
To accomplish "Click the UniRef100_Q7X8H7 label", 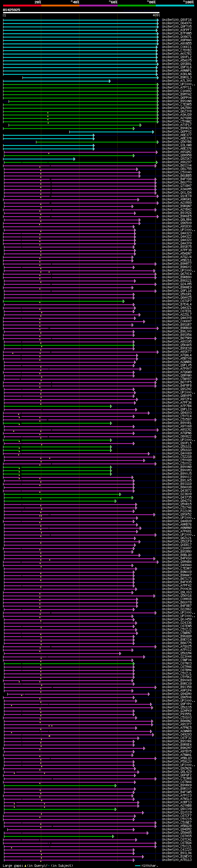I will point(176,186).
